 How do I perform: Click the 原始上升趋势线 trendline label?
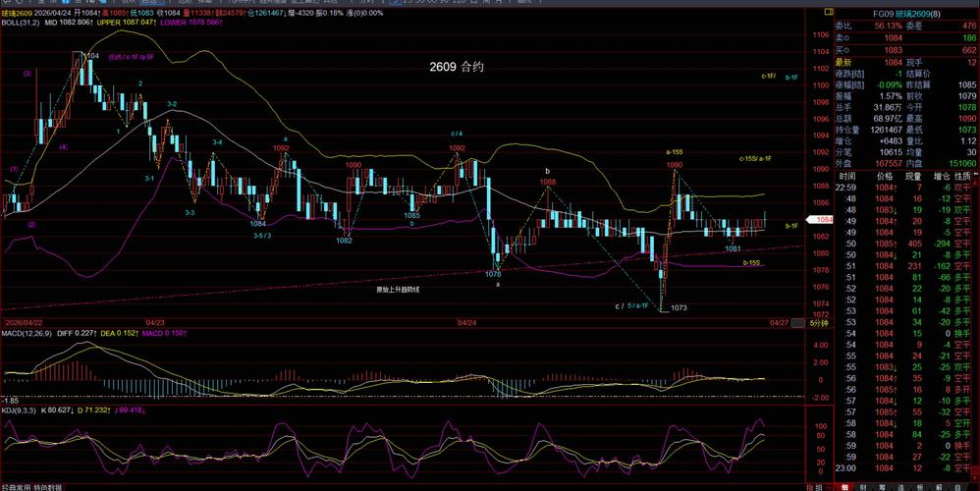pyautogui.click(x=398, y=290)
